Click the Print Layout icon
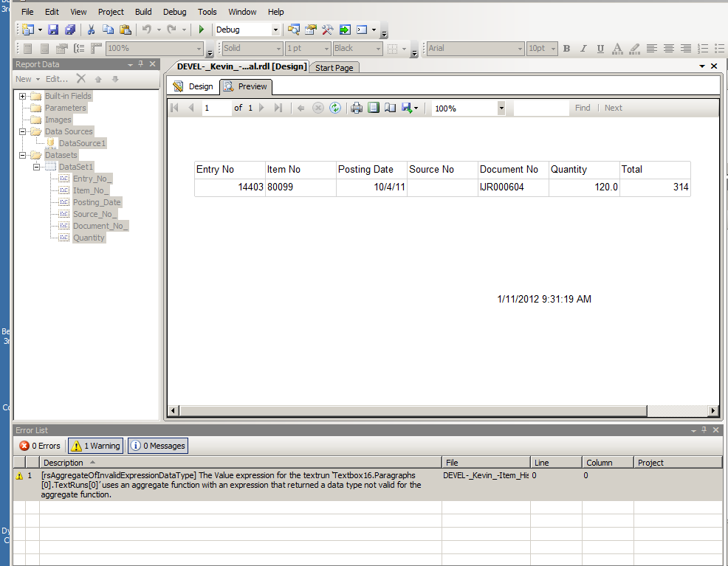The width and height of the screenshot is (728, 566). (x=374, y=108)
